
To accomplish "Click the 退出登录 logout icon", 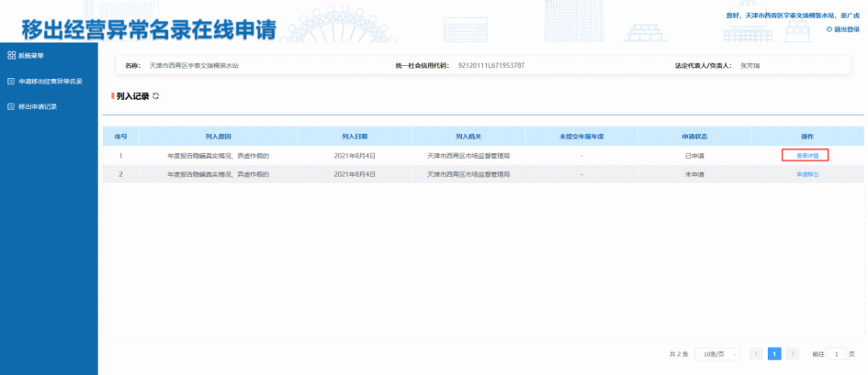I will point(828,29).
